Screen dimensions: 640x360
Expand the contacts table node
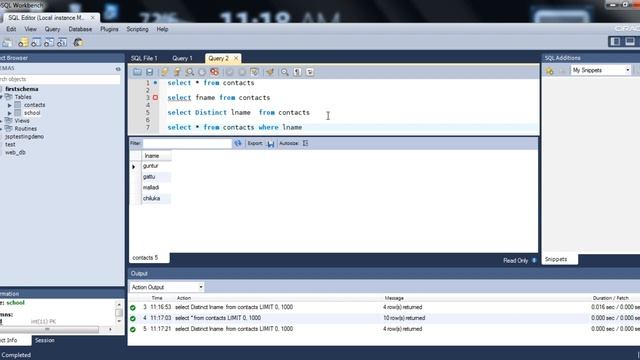[x=10, y=105]
